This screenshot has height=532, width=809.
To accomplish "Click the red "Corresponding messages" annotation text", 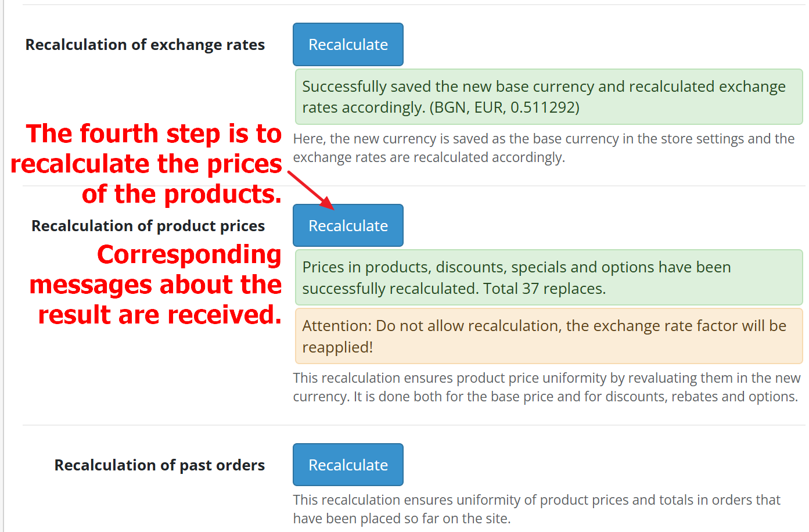I will pyautogui.click(x=157, y=285).
